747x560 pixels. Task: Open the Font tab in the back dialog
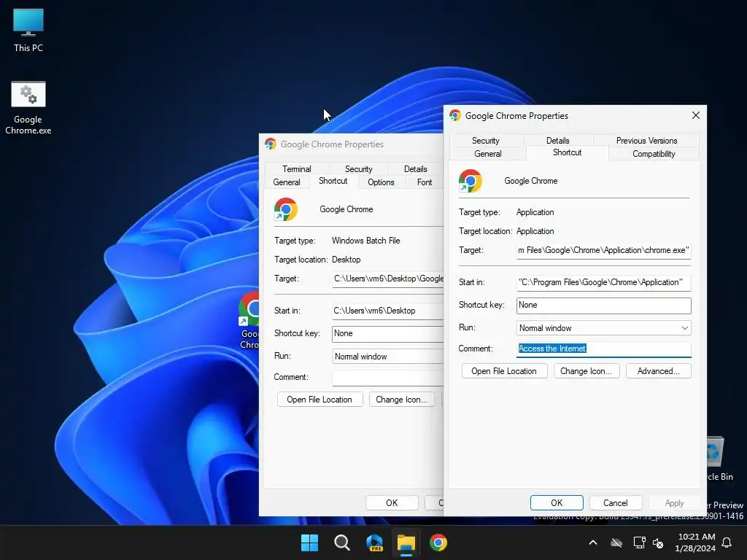point(424,182)
